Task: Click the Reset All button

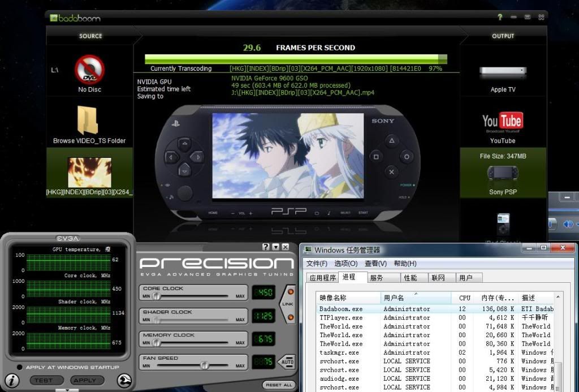Action: pos(279,385)
